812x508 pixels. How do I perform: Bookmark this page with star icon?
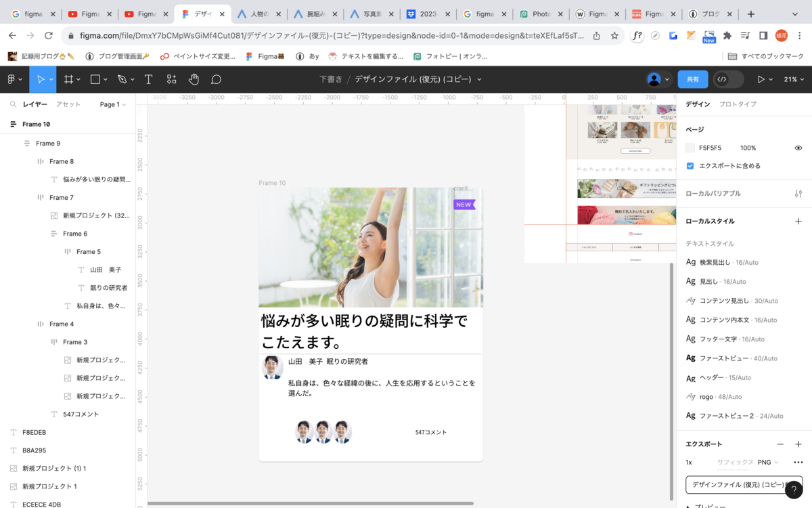(614, 36)
